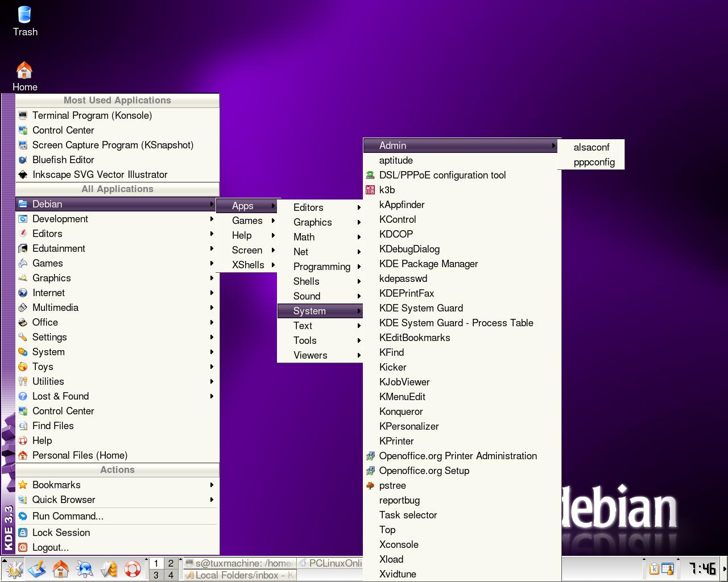Switch to virtual desktop 3

tap(156, 575)
